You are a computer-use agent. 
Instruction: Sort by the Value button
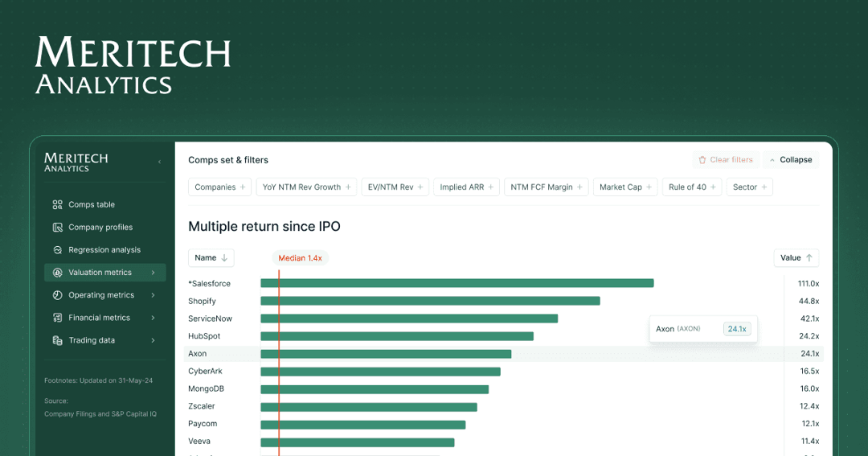tap(796, 257)
